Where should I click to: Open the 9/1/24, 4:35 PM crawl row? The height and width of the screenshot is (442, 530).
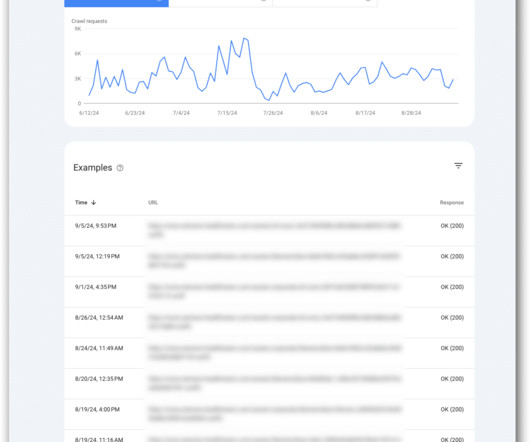pos(269,292)
